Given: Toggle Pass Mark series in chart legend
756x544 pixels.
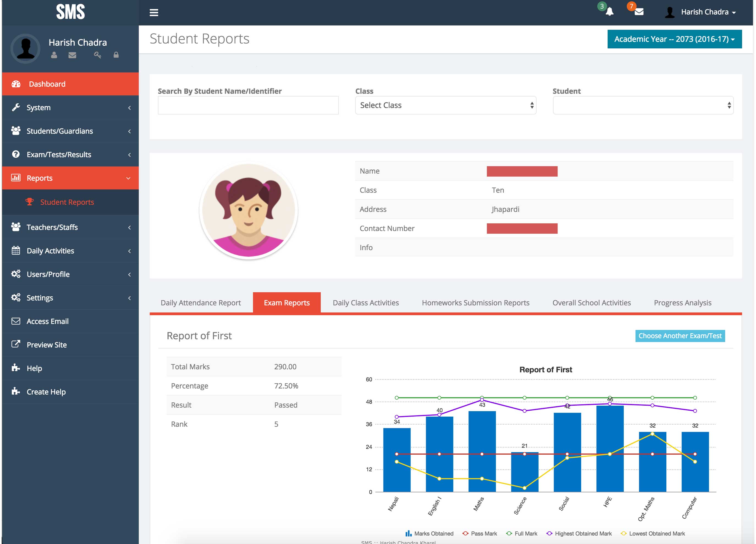Looking at the screenshot, I should click(480, 533).
